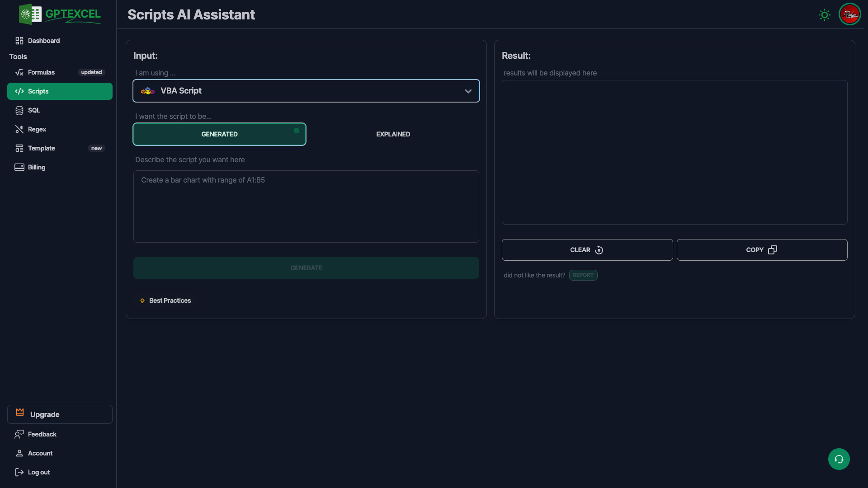Click the sun light-mode toggle icon

[824, 15]
